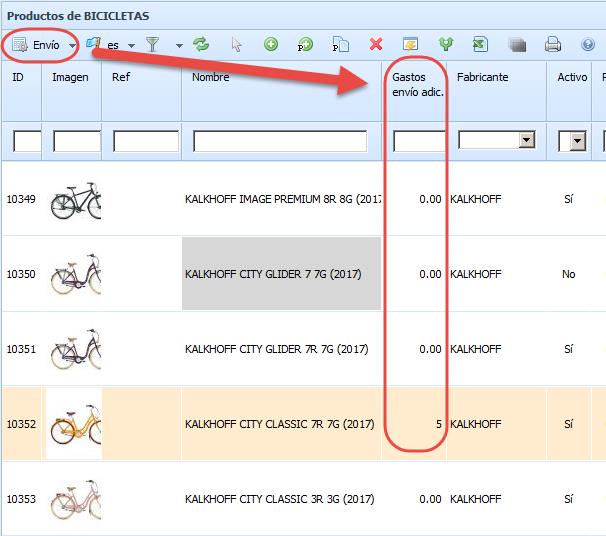
Task: Click the green branching arrows icon
Action: coord(446,44)
